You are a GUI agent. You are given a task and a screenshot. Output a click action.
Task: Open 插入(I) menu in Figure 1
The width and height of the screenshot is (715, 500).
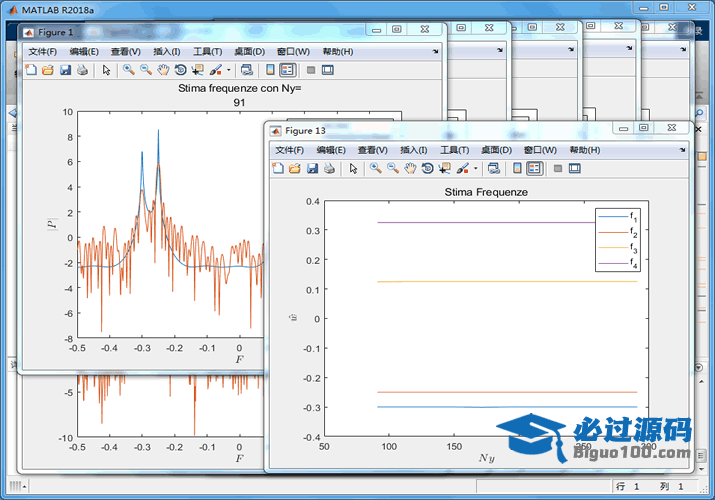(166, 52)
